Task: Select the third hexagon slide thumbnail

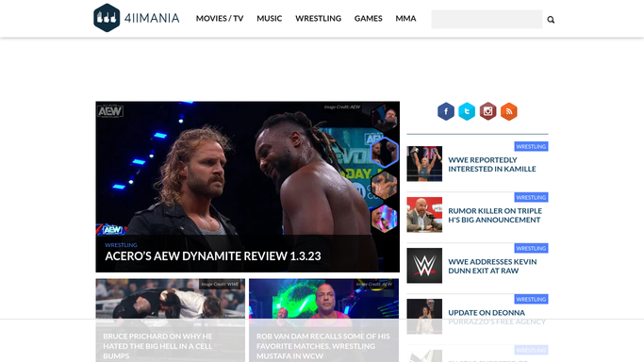Action: [x=385, y=186]
